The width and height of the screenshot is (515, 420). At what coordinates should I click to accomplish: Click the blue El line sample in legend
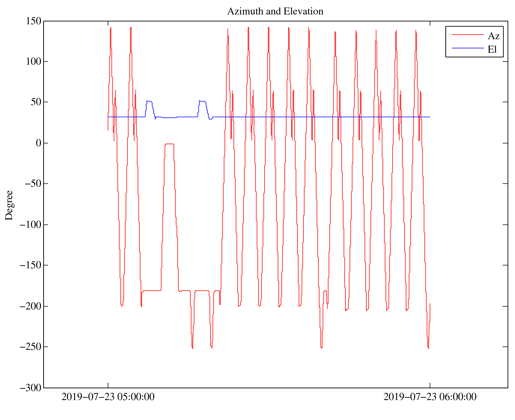(468, 48)
